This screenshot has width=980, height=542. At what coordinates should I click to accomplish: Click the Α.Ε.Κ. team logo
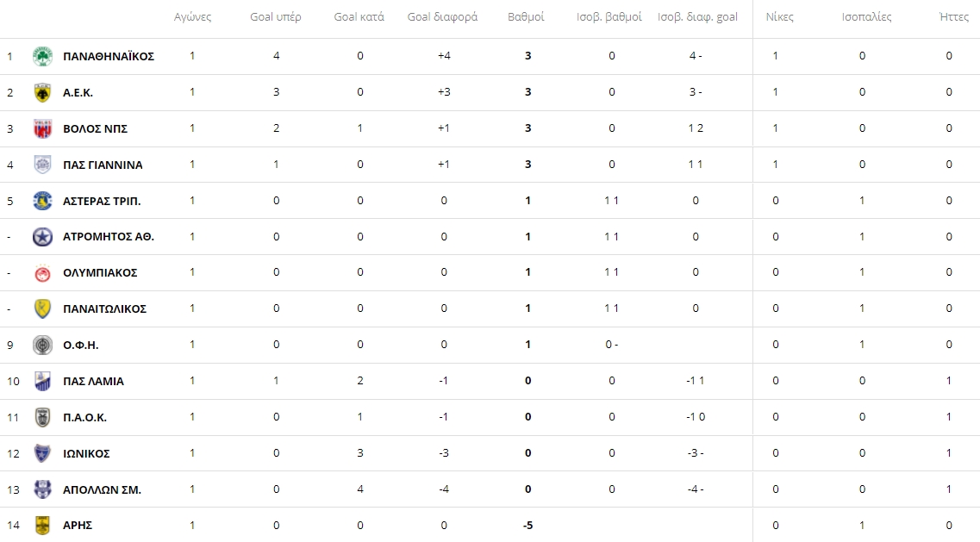[x=42, y=92]
